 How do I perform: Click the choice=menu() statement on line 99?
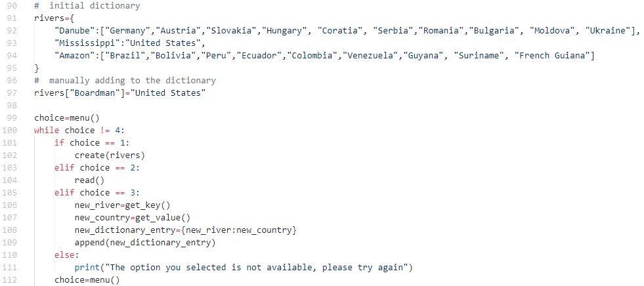pos(67,118)
